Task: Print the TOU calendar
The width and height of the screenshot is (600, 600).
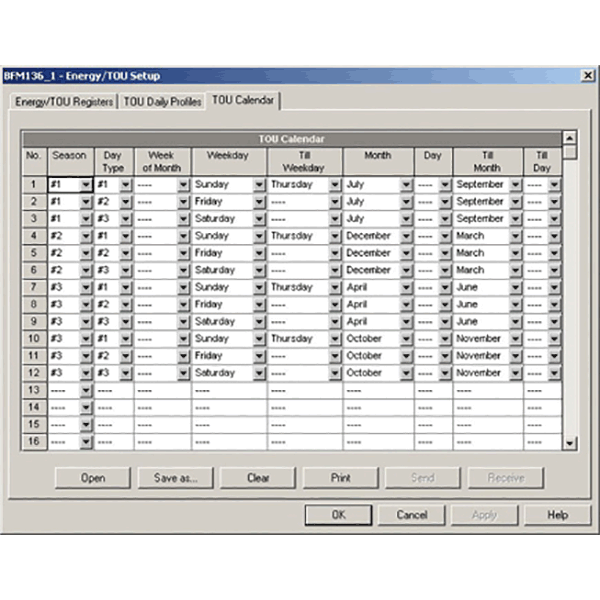Action: (x=340, y=478)
